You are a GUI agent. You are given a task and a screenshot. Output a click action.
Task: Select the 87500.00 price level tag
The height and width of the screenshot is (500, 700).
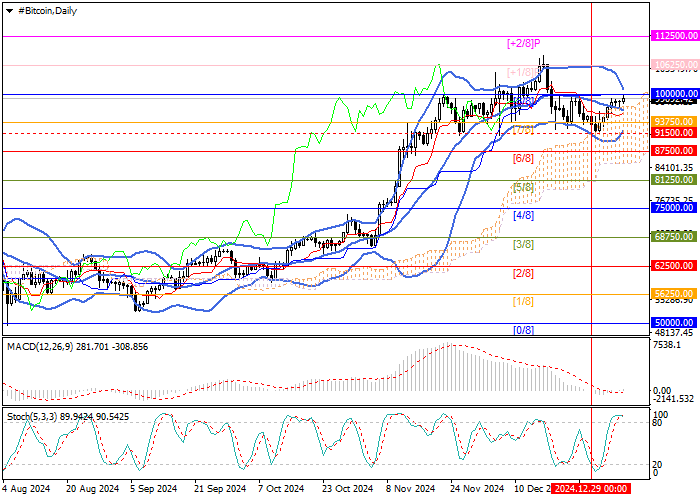point(674,151)
